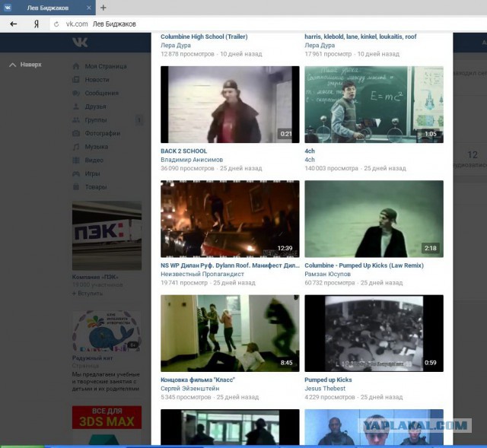This screenshot has height=448, width=487.
Task: Play Концовка фильма "Класс" thumbnail
Action: [x=230, y=333]
